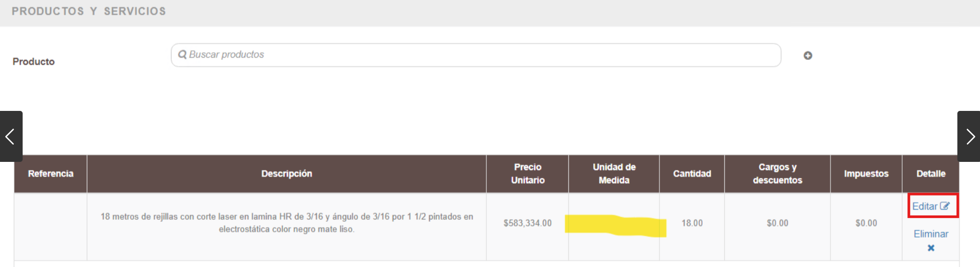Click the Referencia column header
The image size is (980, 267).
[x=51, y=173]
